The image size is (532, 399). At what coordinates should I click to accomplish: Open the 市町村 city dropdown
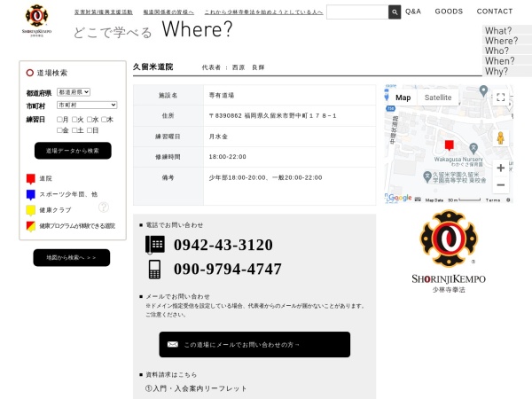pos(87,106)
